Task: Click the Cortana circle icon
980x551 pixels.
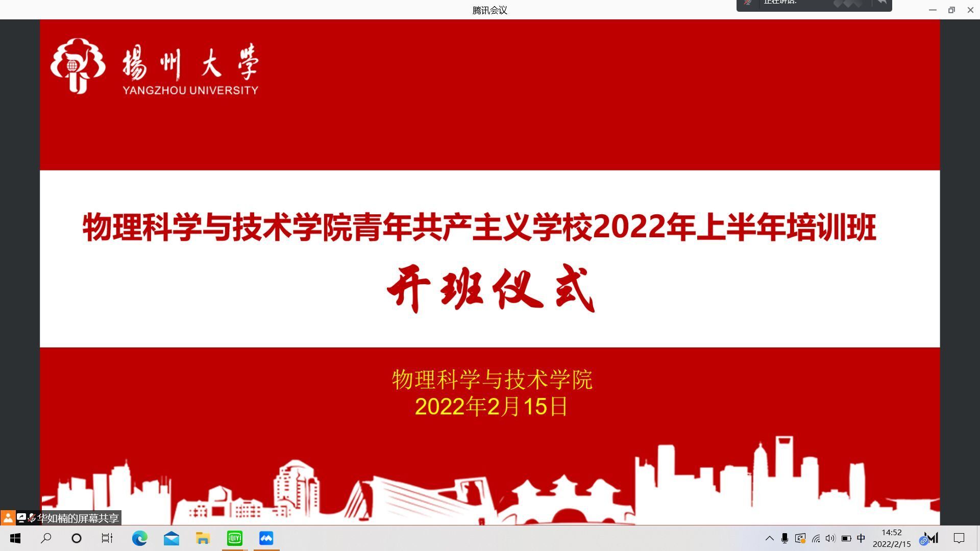Action: (77, 538)
